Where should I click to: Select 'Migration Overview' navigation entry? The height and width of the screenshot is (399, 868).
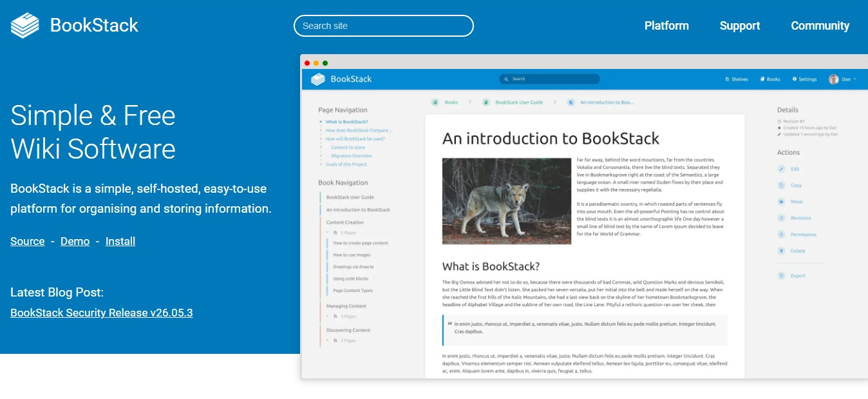click(x=351, y=156)
